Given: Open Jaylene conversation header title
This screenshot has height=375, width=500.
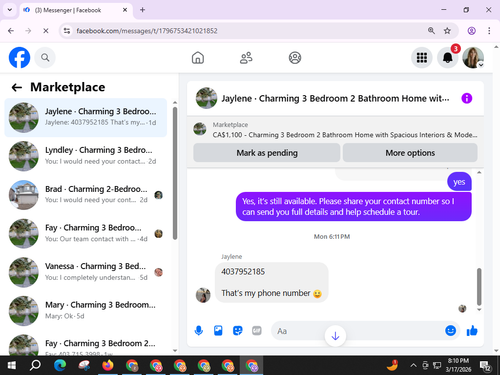Looking at the screenshot, I should pos(335,99).
